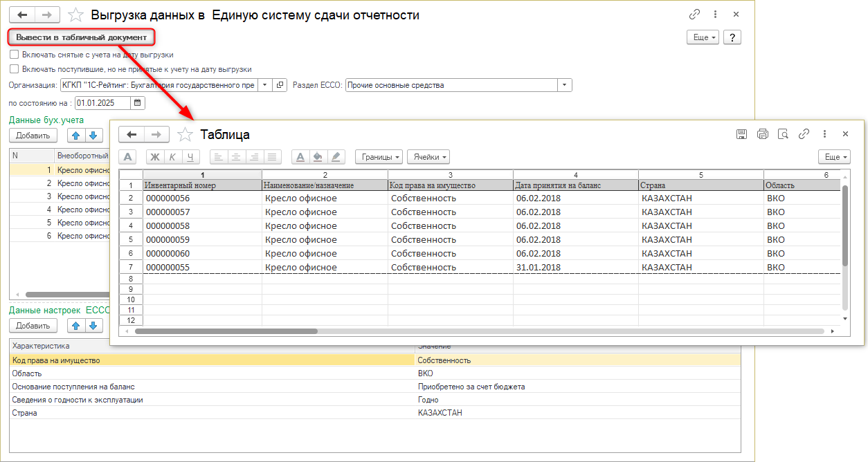Justify cell text
Screen dimensions: 868x462
point(273,157)
